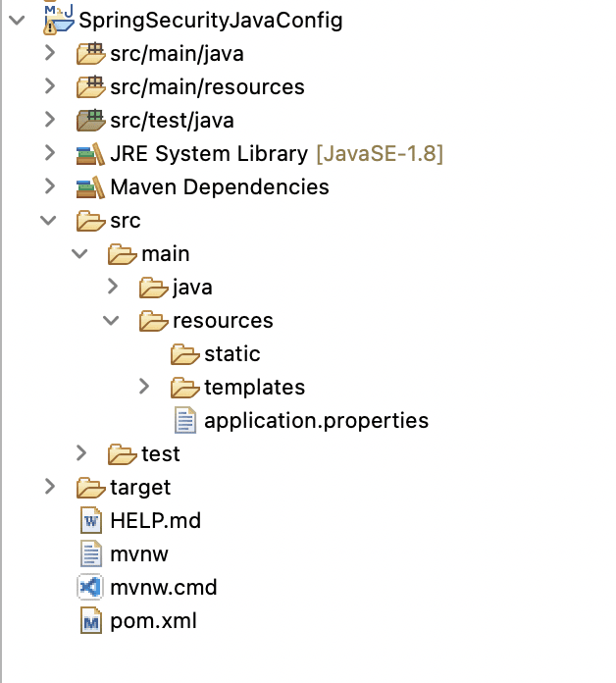The image size is (616, 683).
Task: Click the folder icon beside main
Action: tap(122, 254)
